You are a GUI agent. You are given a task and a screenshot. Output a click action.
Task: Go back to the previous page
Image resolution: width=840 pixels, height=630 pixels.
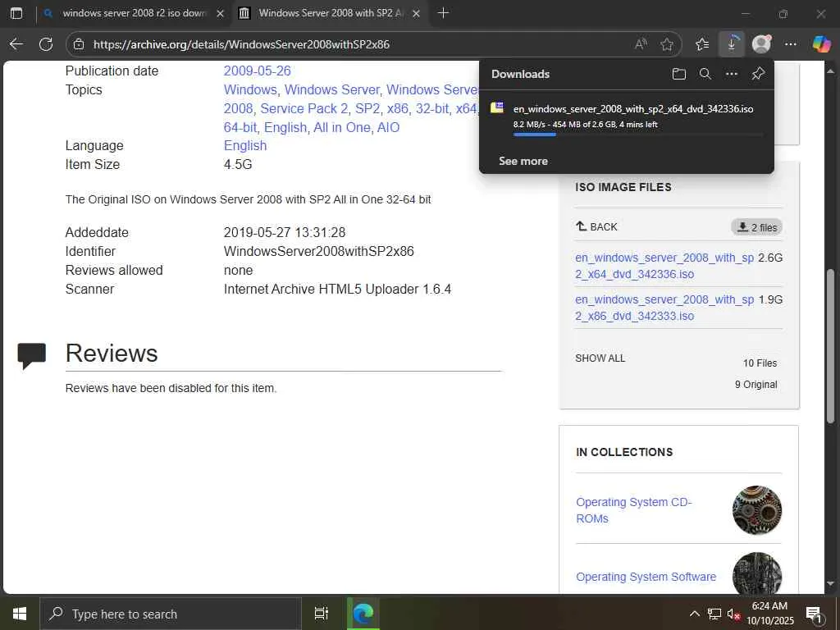click(16, 44)
